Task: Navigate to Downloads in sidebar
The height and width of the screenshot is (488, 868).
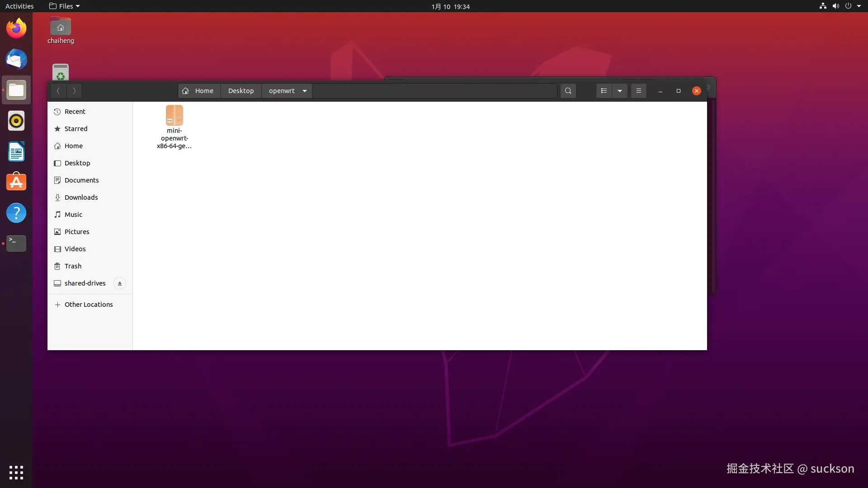Action: (x=81, y=197)
